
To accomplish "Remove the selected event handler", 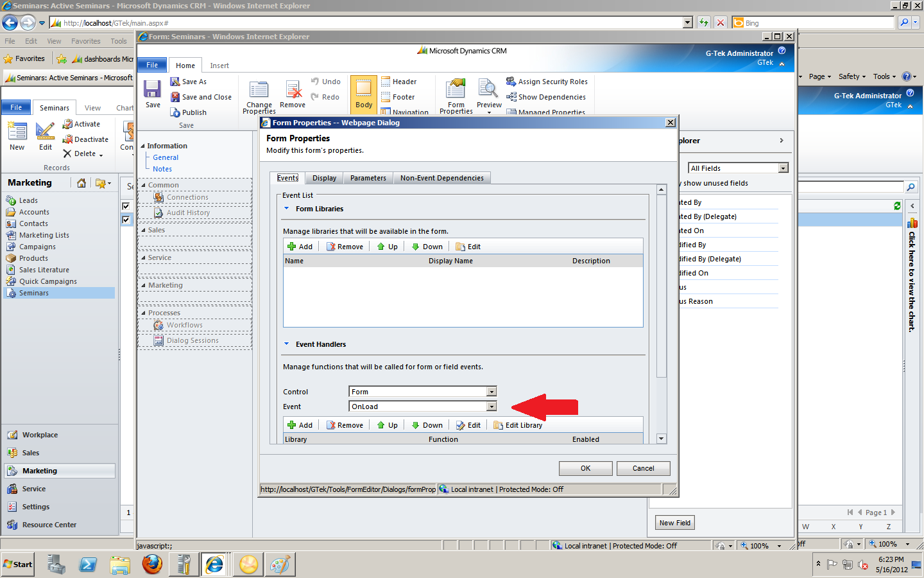I will 345,425.
